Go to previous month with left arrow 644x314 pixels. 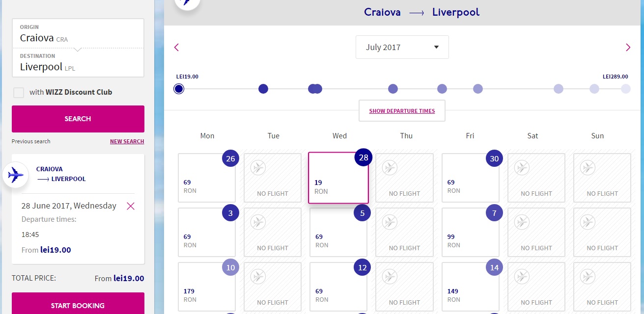177,48
